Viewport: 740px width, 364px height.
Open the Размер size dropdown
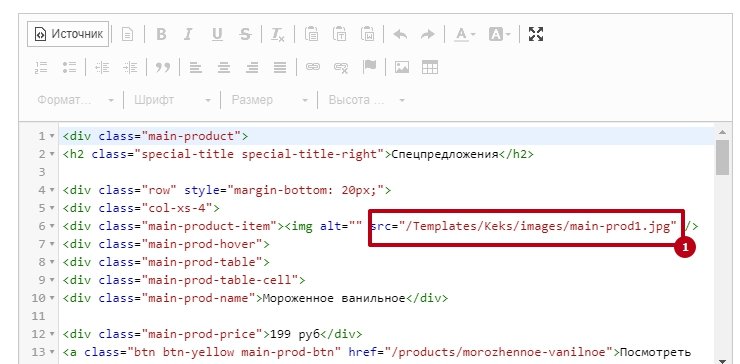click(269, 100)
